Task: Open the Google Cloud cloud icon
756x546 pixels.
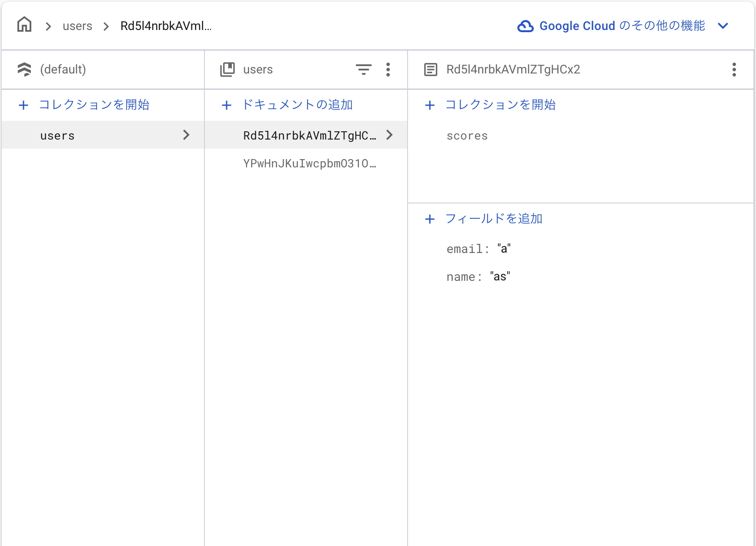Action: tap(525, 26)
